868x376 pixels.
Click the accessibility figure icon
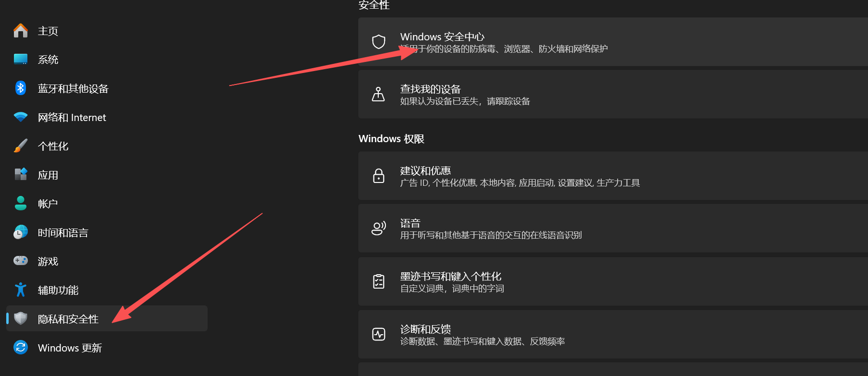(x=21, y=290)
